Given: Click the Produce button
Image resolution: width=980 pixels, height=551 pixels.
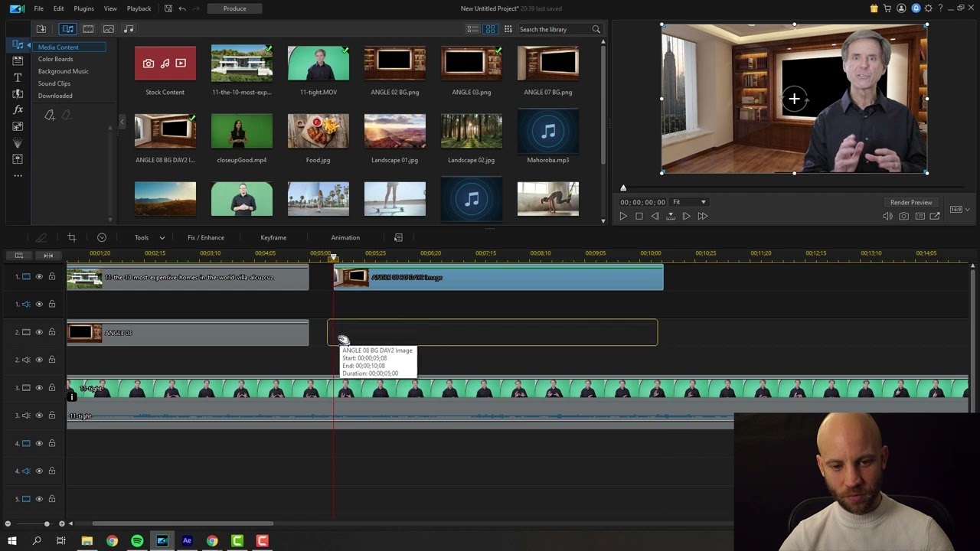Looking at the screenshot, I should [x=234, y=8].
